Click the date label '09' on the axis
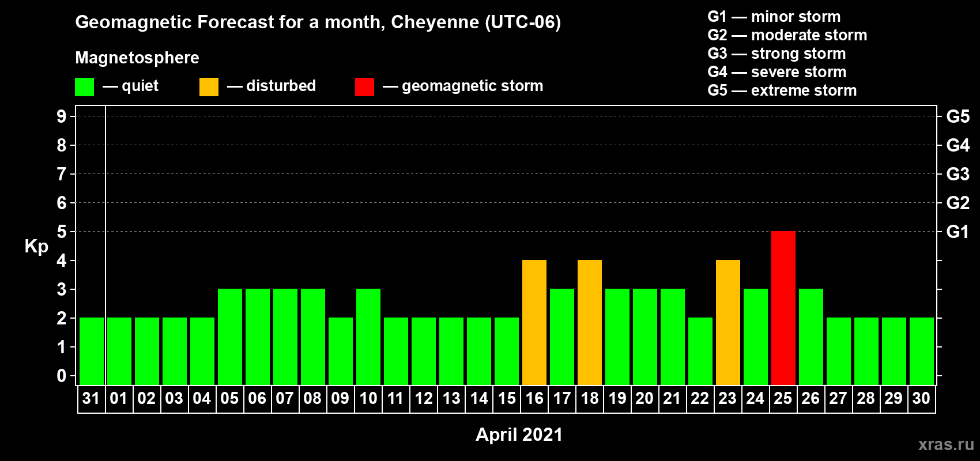The image size is (980, 461). click(340, 398)
